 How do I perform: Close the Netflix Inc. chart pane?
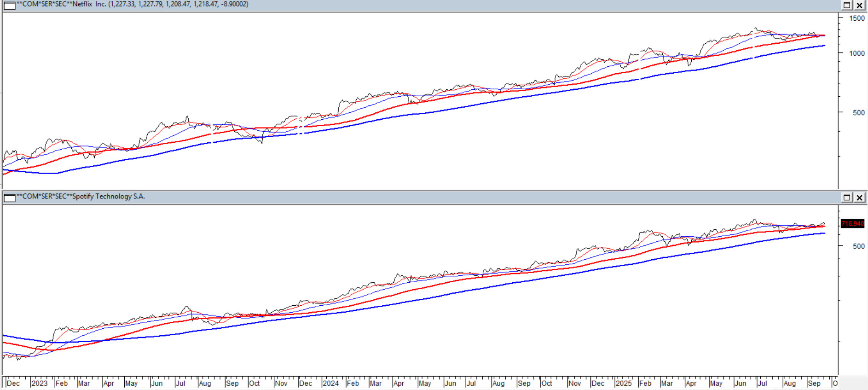tap(859, 5)
